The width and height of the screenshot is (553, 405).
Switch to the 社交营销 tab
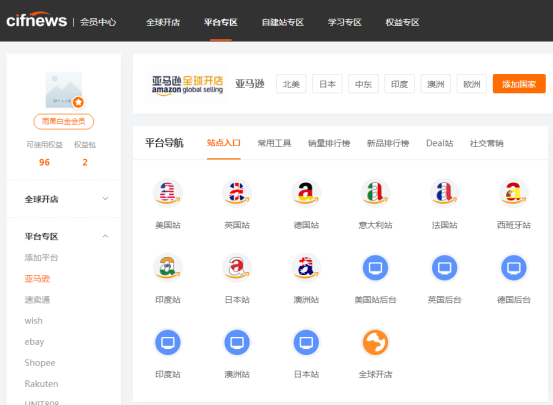click(486, 143)
